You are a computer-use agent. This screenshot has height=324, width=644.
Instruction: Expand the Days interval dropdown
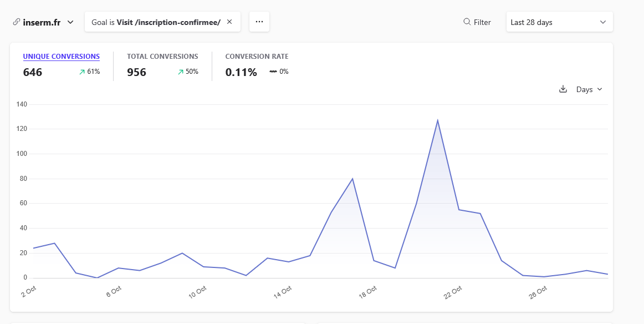[589, 89]
